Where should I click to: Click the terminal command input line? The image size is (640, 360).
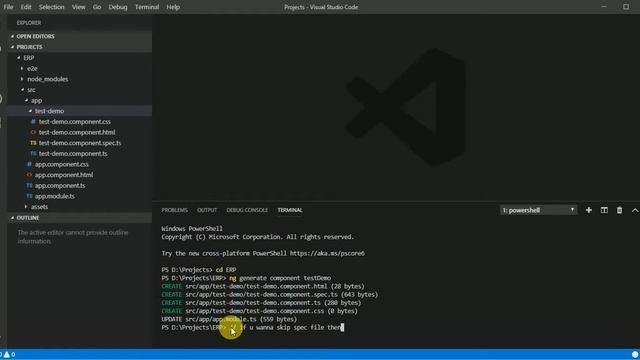(x=253, y=327)
